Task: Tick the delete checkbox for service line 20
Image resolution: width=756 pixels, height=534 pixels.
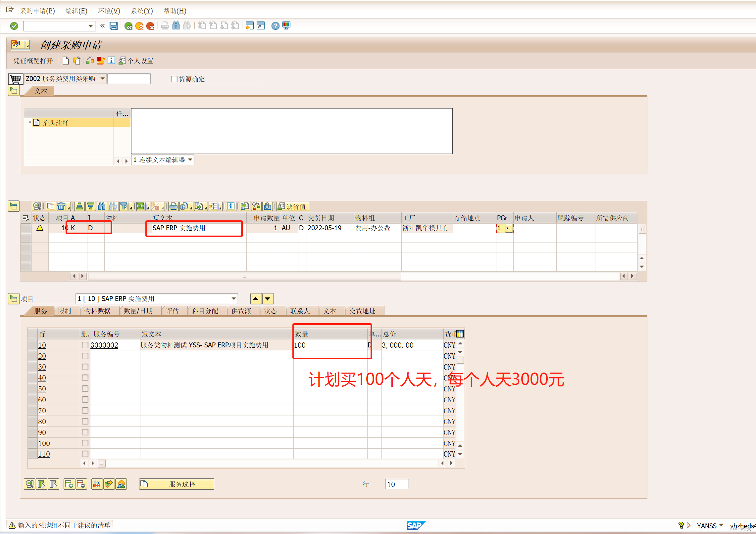Action: 85,356
